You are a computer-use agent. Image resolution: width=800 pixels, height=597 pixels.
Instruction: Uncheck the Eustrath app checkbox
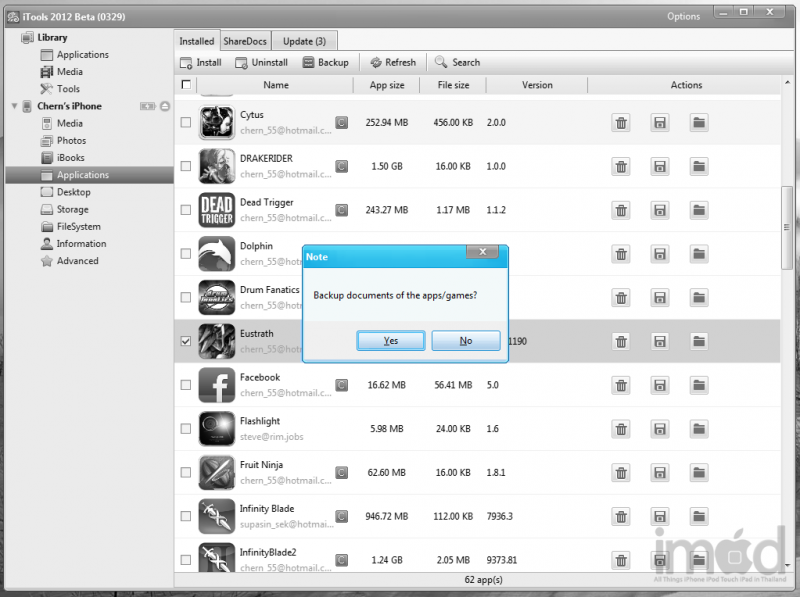(x=185, y=341)
